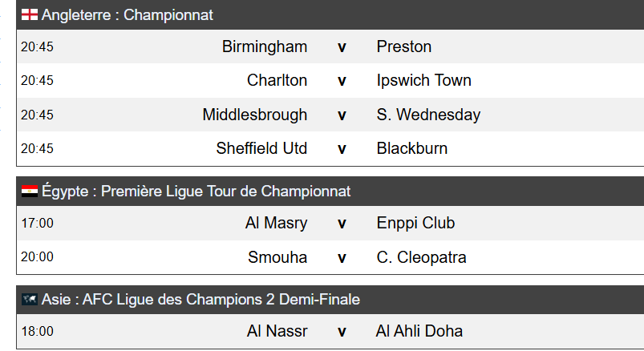The height and width of the screenshot is (351, 644).
Task: Select Sheffield Utd in the list
Action: pyautogui.click(x=261, y=148)
